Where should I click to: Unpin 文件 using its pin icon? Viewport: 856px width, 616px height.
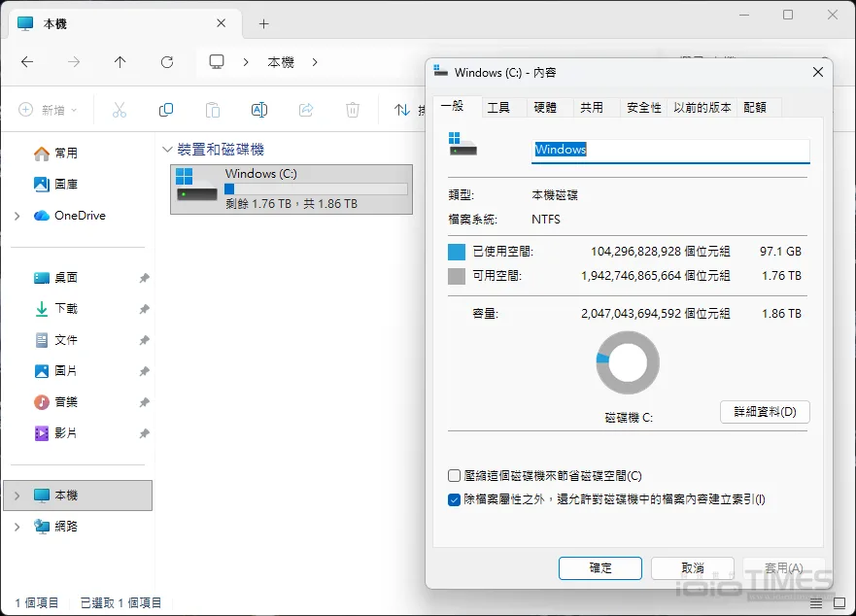tap(144, 340)
